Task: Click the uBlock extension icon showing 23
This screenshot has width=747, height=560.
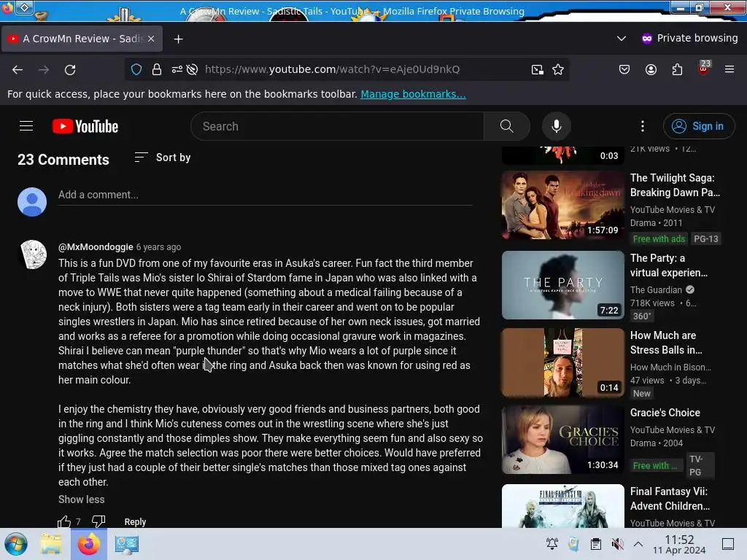Action: [704, 68]
